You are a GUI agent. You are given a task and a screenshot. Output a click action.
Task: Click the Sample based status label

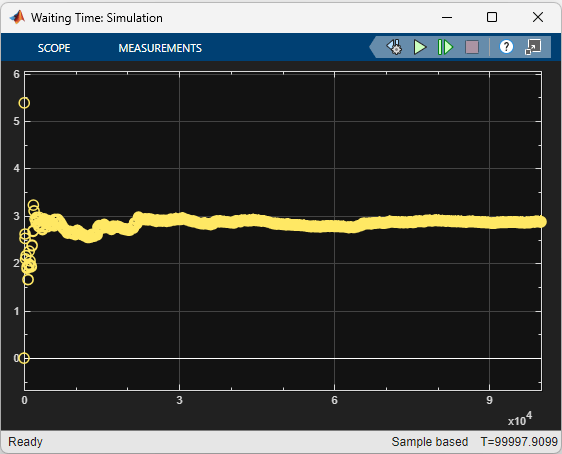pyautogui.click(x=430, y=442)
